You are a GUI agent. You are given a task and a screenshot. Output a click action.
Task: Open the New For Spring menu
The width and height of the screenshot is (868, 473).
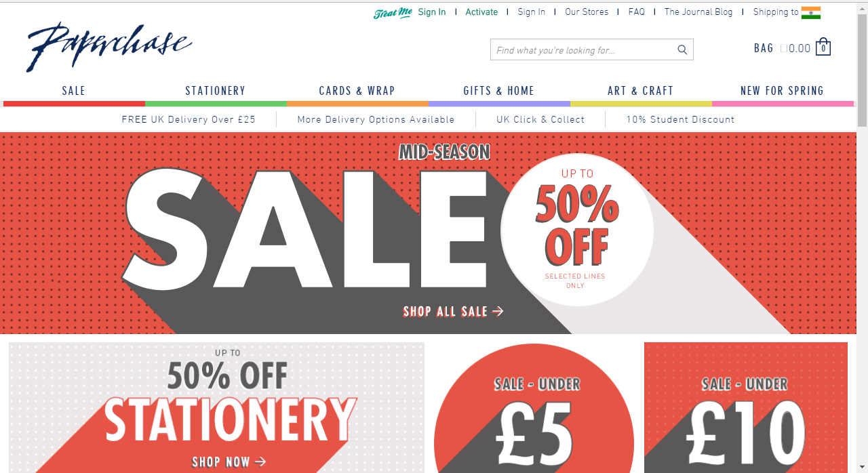(x=783, y=90)
